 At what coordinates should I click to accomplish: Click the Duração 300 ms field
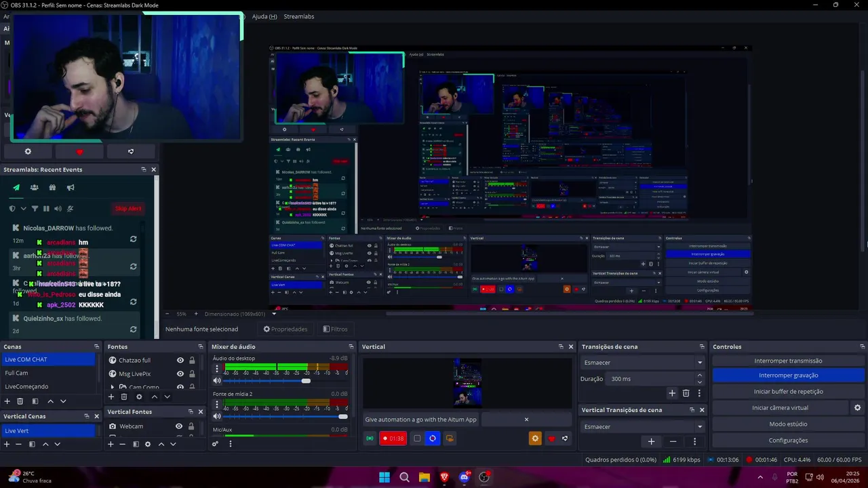(x=649, y=379)
